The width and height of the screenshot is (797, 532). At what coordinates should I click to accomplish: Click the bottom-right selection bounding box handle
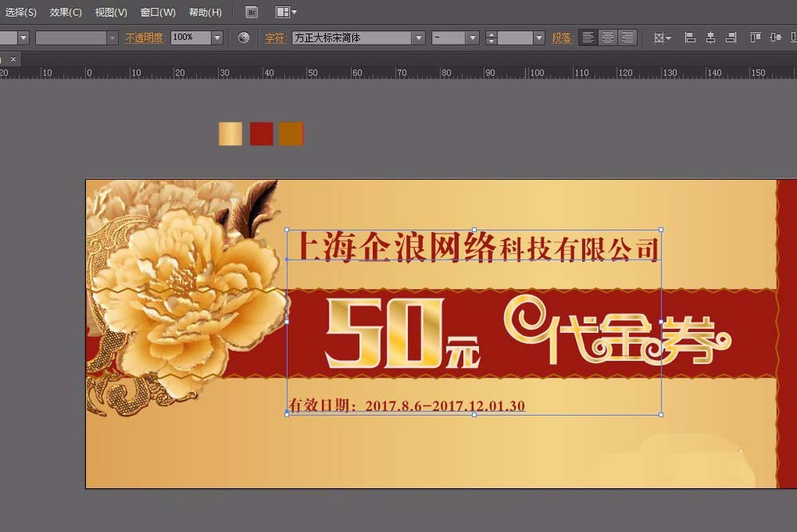coord(661,415)
